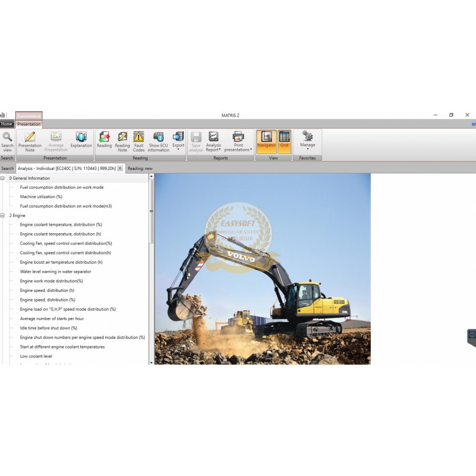Minimize the MATRIS 2 window
The width and height of the screenshot is (476, 476).
pos(436,115)
